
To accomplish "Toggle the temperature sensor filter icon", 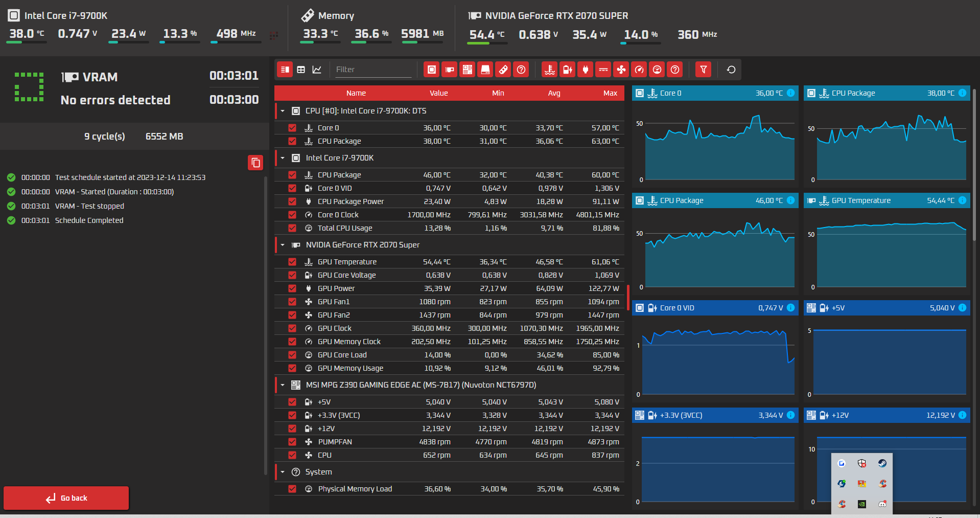I will coord(550,70).
